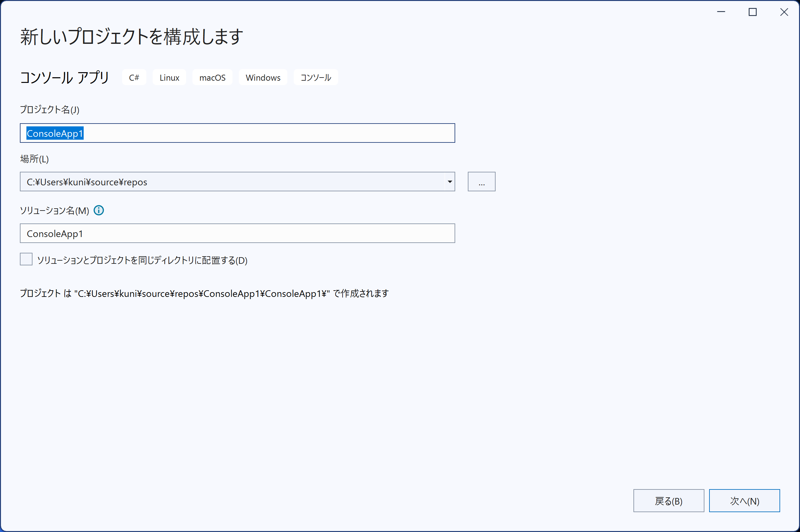Click the solution name text field
The height and width of the screenshot is (532, 800).
(237, 234)
